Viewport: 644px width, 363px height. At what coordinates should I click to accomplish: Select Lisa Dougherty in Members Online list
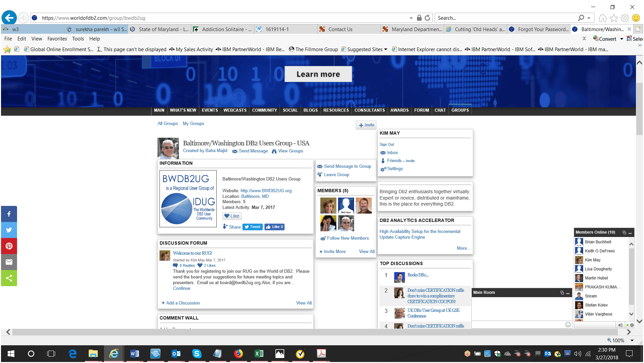[598, 269]
